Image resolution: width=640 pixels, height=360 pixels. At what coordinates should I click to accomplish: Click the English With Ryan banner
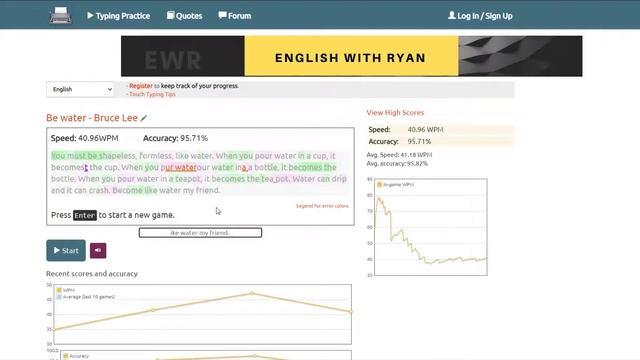[351, 56]
